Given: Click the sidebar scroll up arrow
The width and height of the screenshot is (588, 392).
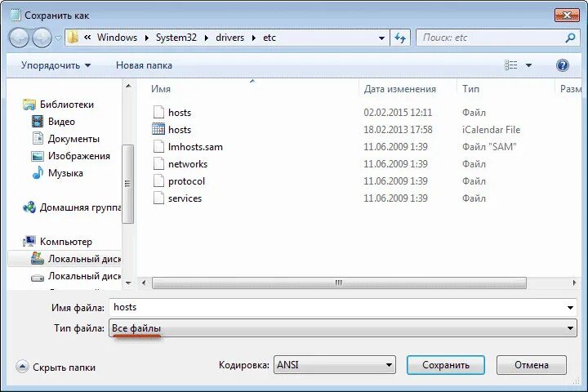Looking at the screenshot, I should pyautogui.click(x=128, y=86).
